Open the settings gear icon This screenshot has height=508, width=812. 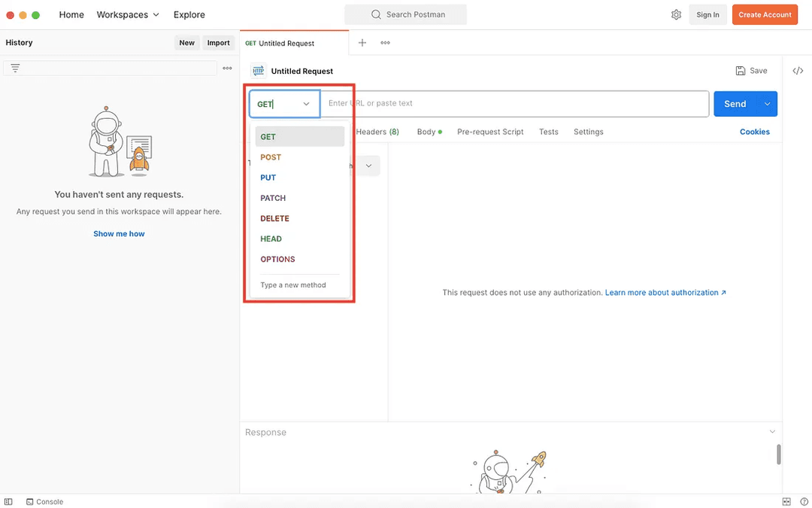click(676, 14)
